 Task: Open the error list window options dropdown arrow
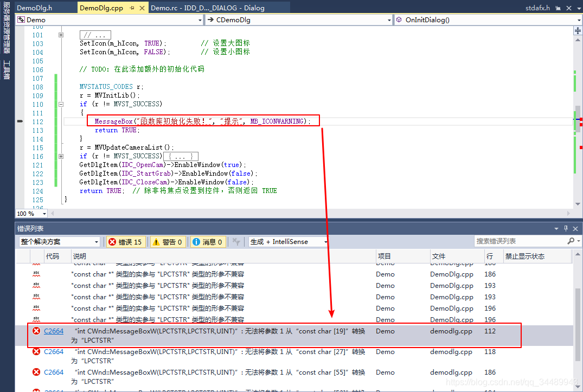(x=556, y=228)
